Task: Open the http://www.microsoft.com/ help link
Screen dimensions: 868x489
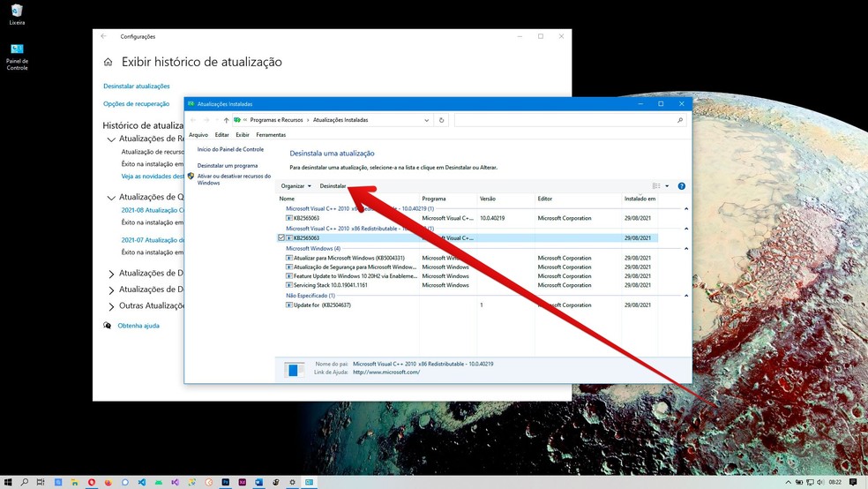Action: [386, 372]
